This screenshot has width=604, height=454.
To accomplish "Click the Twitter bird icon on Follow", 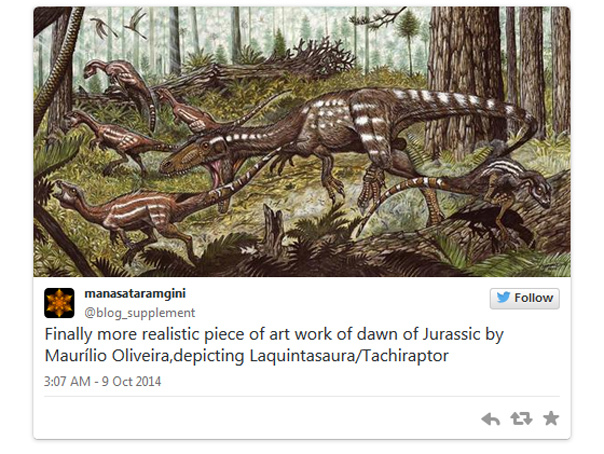I will pos(502,298).
